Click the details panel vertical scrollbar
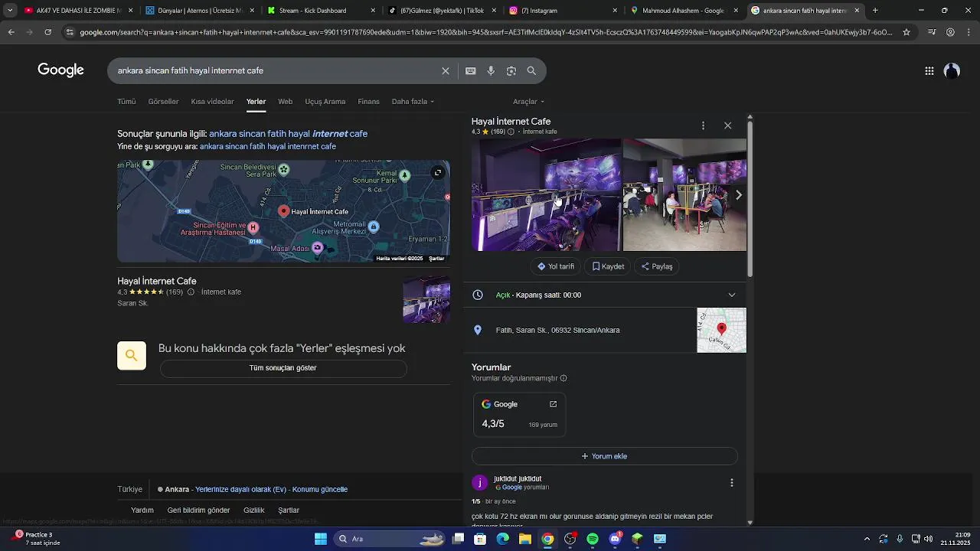 pyautogui.click(x=750, y=199)
